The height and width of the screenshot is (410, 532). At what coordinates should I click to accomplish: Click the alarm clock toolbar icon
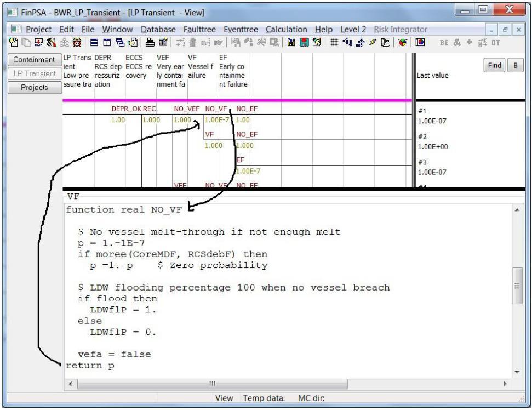click(77, 42)
